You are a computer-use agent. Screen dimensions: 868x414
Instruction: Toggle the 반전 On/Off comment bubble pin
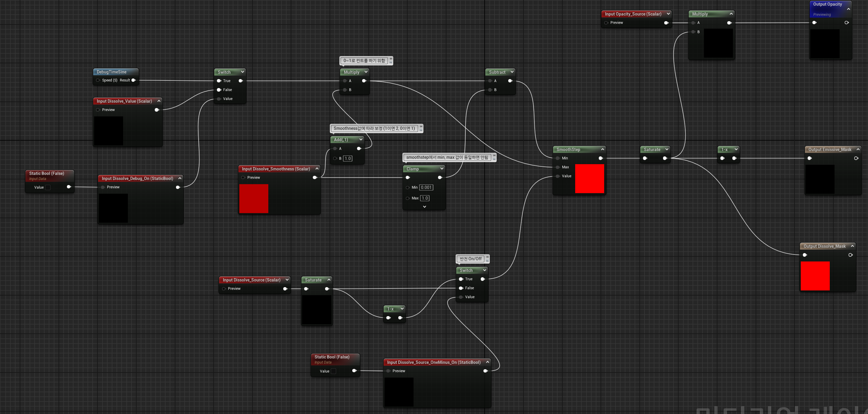click(x=487, y=257)
